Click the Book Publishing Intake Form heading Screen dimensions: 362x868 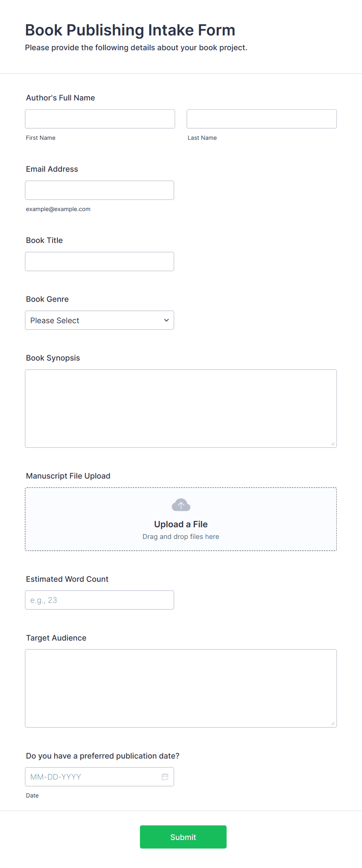tap(130, 30)
